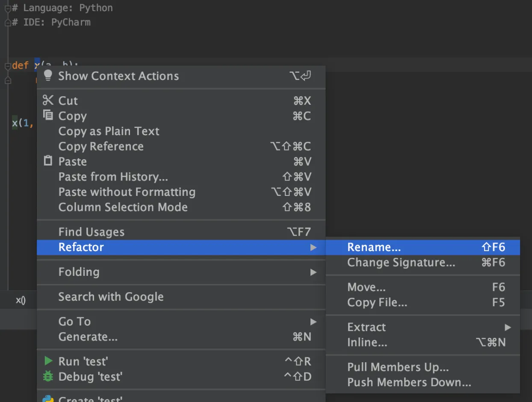Click the green play icon for Run 'test'

click(48, 361)
